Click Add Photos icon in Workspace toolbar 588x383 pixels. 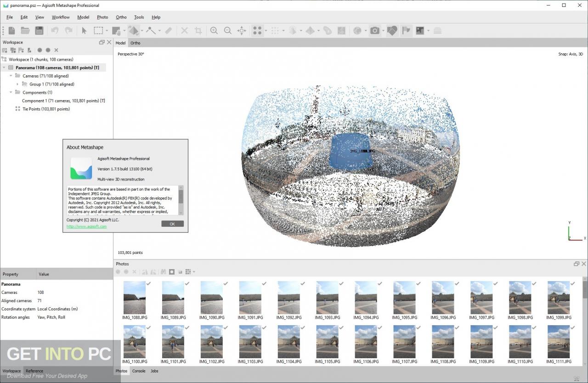click(13, 50)
